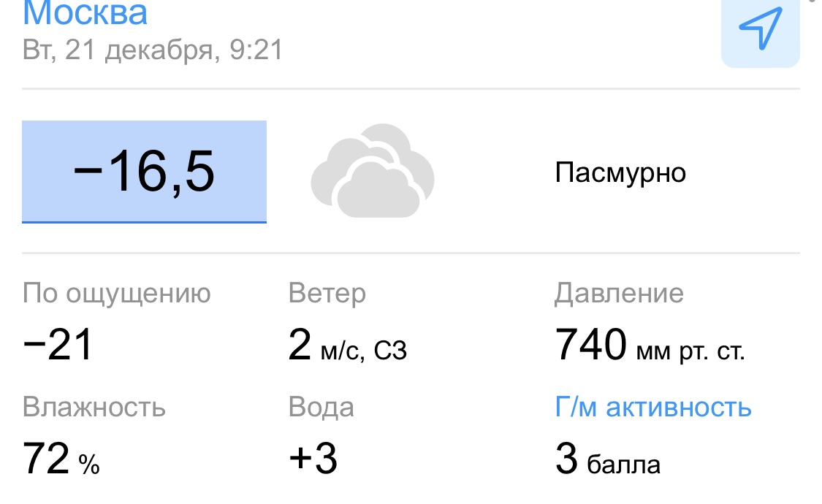The image size is (822, 504).
Task: Click the location arrow icon
Action: point(760,28)
